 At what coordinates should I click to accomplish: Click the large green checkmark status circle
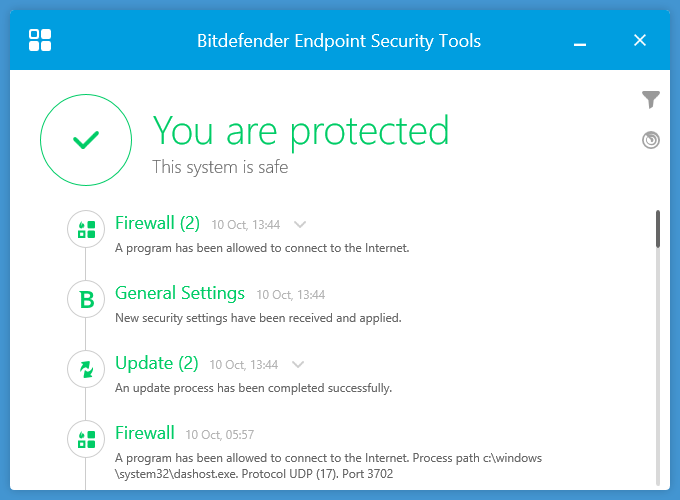click(x=86, y=141)
